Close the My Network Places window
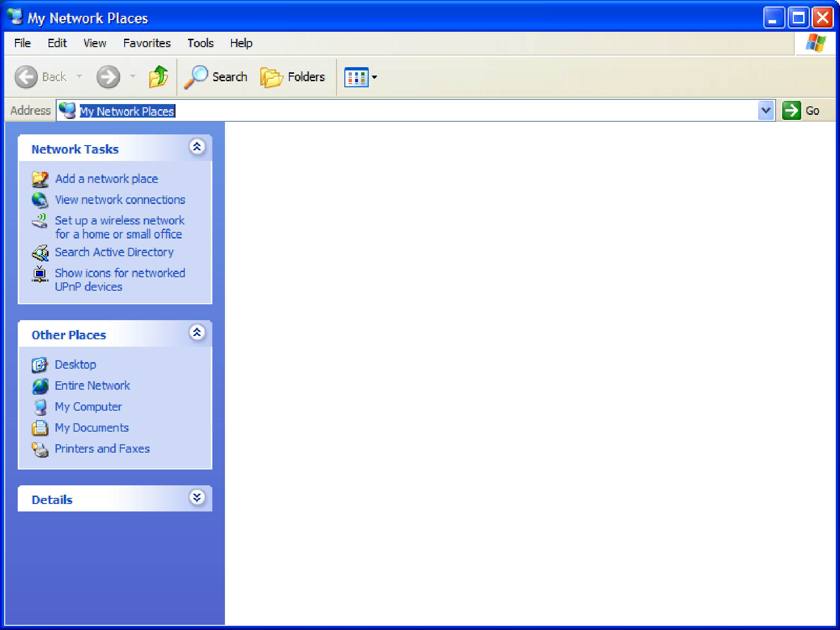This screenshot has width=840, height=630. click(822, 18)
